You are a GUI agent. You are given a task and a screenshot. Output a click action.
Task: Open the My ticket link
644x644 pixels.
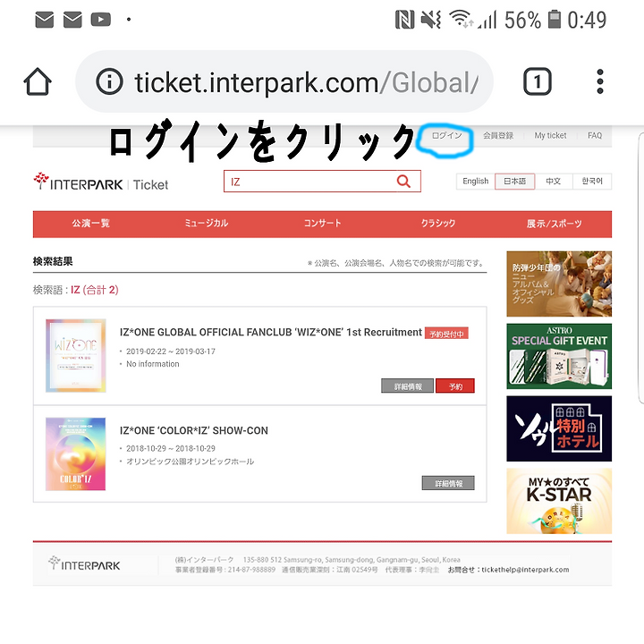550,136
